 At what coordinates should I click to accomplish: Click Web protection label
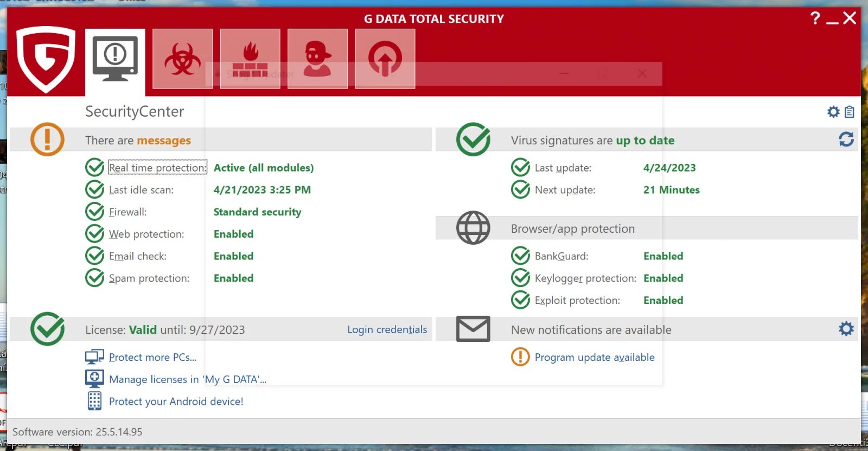pos(146,234)
